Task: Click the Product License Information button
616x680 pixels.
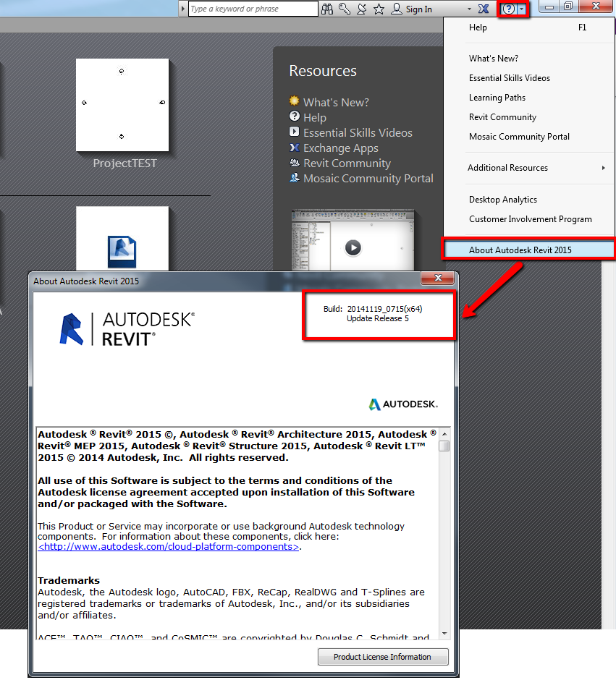Action: 383,657
